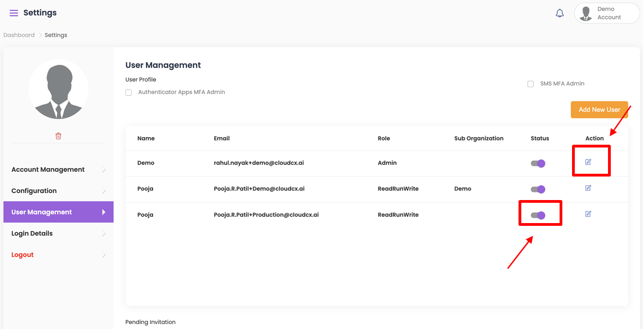Edit the Pooja Demo sub-organization user

point(588,188)
